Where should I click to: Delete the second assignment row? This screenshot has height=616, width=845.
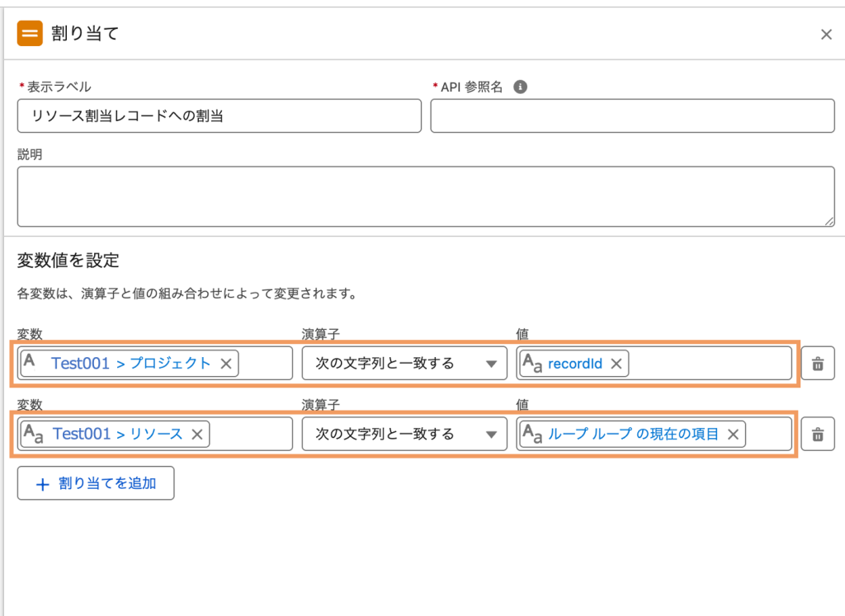818,435
